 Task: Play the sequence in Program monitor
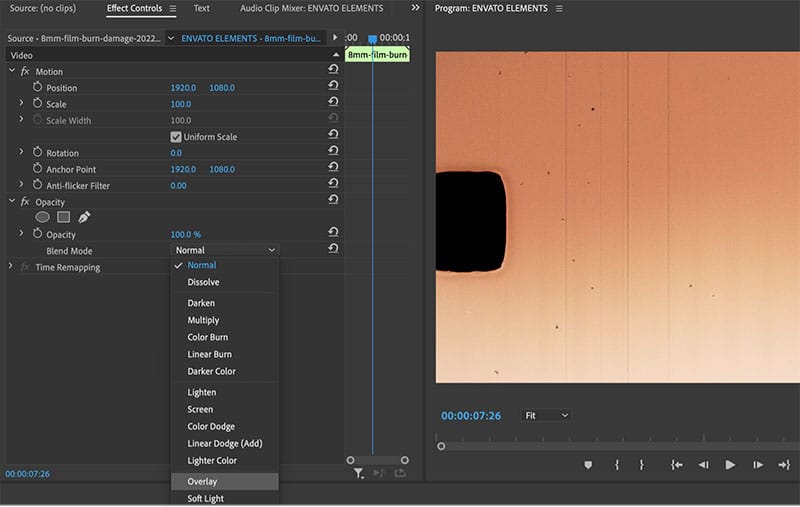click(730, 465)
